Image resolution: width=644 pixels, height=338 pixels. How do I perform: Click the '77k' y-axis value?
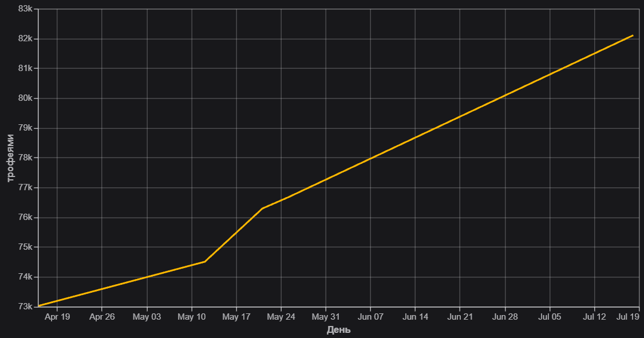coord(25,187)
